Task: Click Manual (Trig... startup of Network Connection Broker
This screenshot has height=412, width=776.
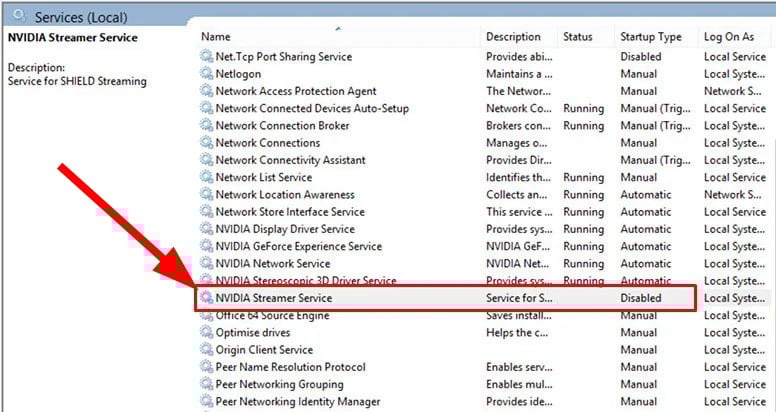Action: coord(655,125)
